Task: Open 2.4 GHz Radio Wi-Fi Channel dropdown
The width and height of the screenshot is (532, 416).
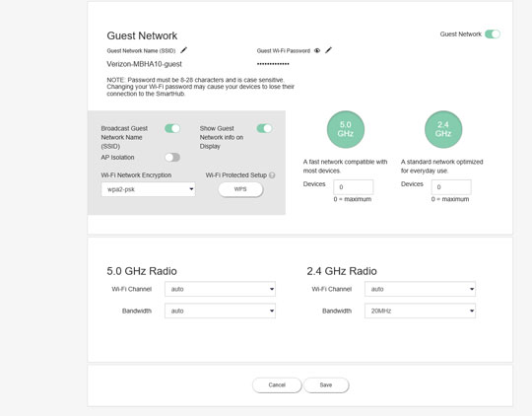Action: click(420, 289)
